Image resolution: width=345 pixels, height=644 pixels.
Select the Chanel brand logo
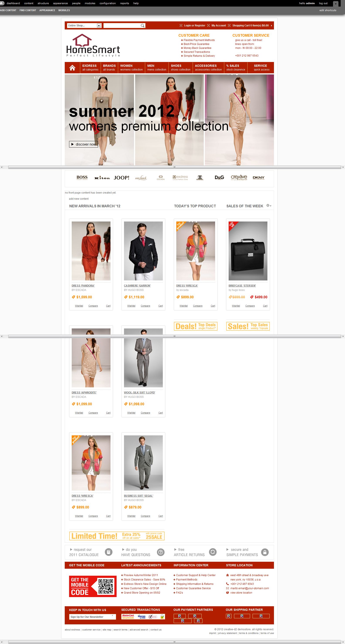[200, 178]
